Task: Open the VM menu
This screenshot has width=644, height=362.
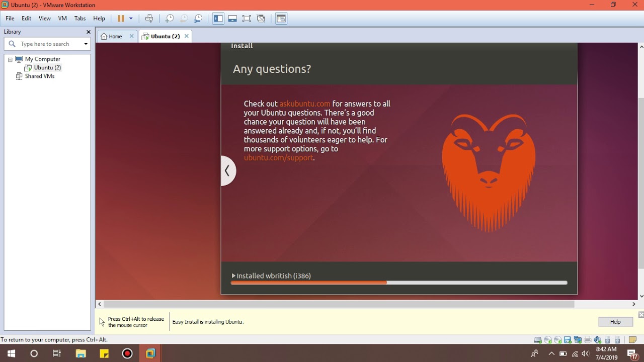Action: (x=62, y=19)
